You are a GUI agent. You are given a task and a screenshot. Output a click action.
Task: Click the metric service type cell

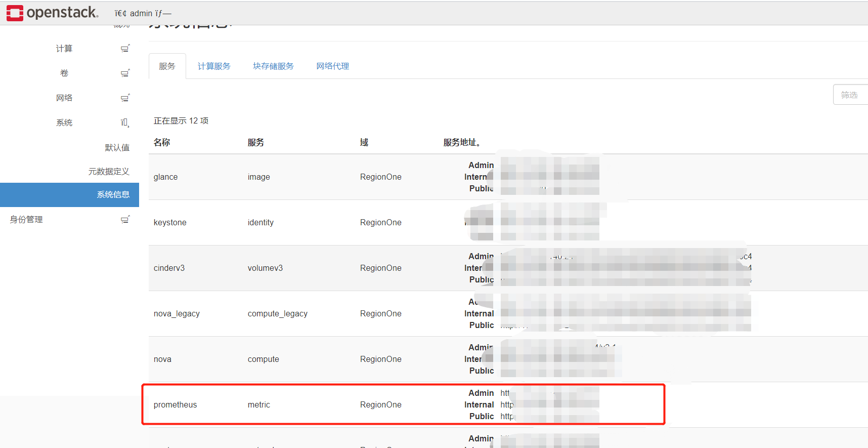tap(258, 405)
